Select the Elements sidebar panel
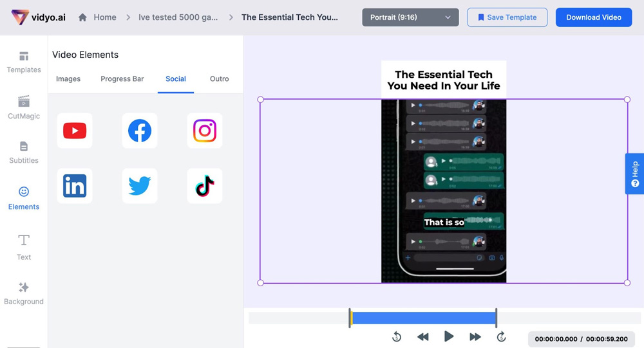Viewport: 644px width, 348px height. tap(24, 199)
